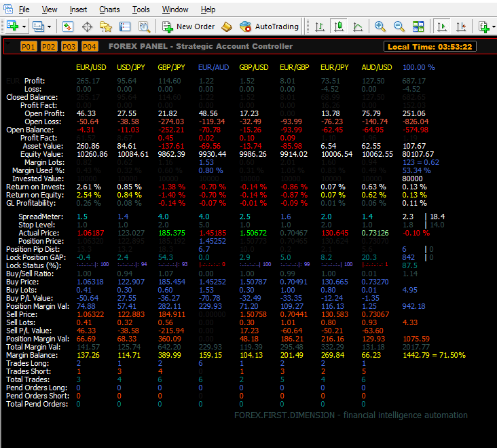Viewport: 497px width, 448px height.
Task: Click the EUR/USD column header
Action: point(91,67)
